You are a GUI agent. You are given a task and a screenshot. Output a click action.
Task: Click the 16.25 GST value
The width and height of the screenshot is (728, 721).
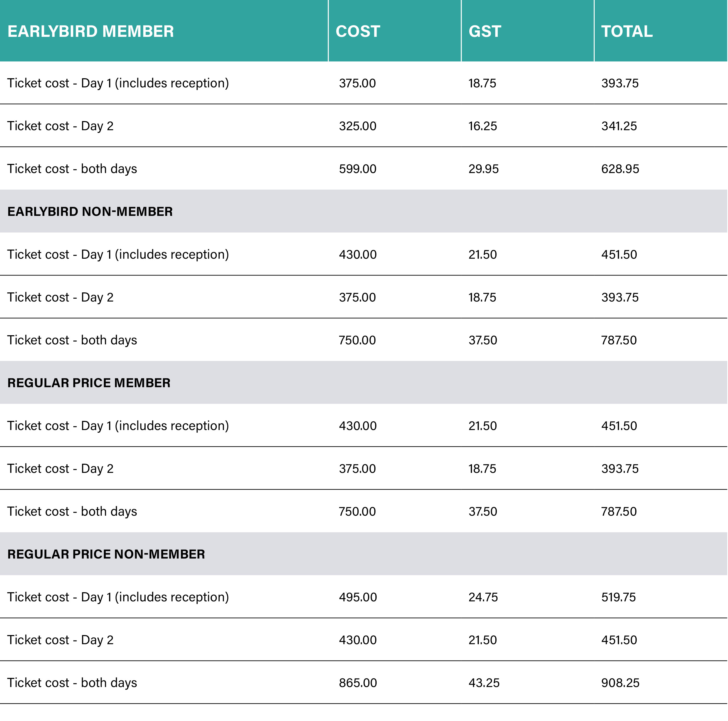click(483, 126)
